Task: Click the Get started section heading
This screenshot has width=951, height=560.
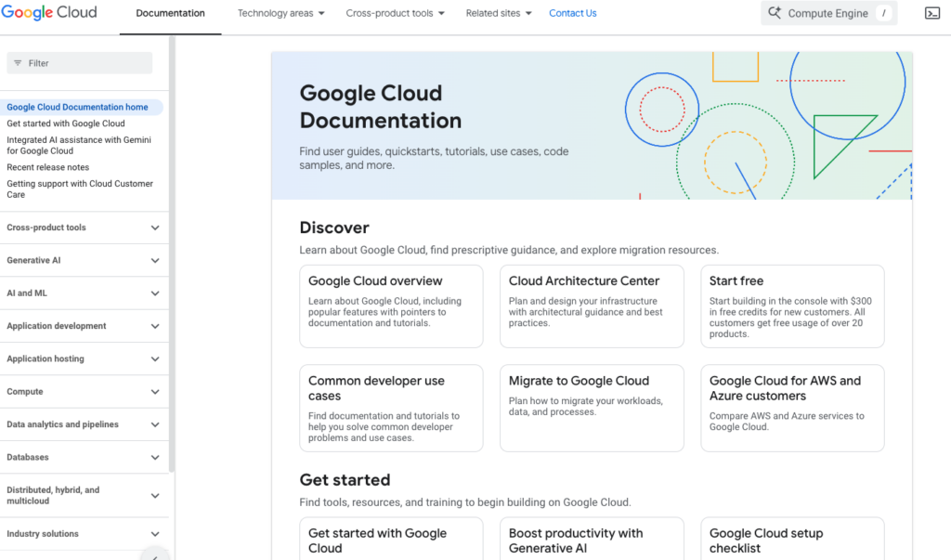Action: (x=345, y=480)
